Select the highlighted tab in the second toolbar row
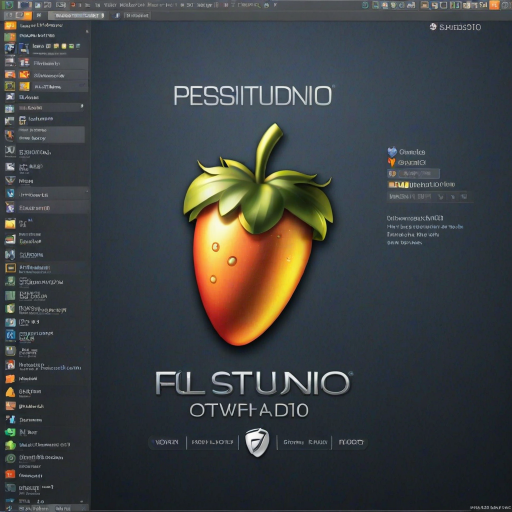The image size is (512, 512). coord(77,15)
